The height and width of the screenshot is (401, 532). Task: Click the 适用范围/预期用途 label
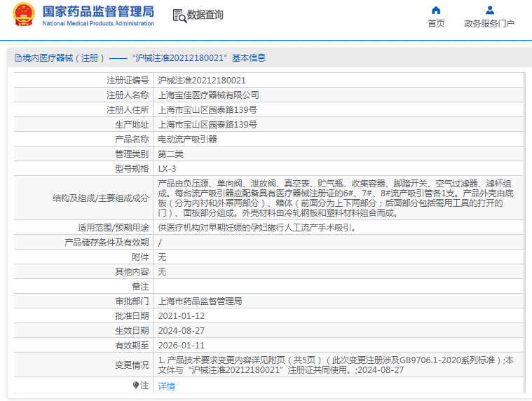pos(113,228)
